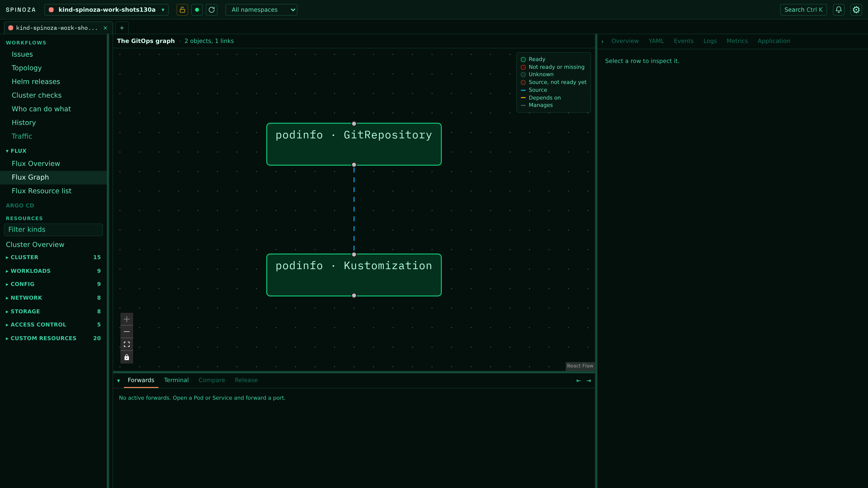Click the refresh cluster icon
Image resolution: width=868 pixels, height=488 pixels.
click(x=212, y=10)
